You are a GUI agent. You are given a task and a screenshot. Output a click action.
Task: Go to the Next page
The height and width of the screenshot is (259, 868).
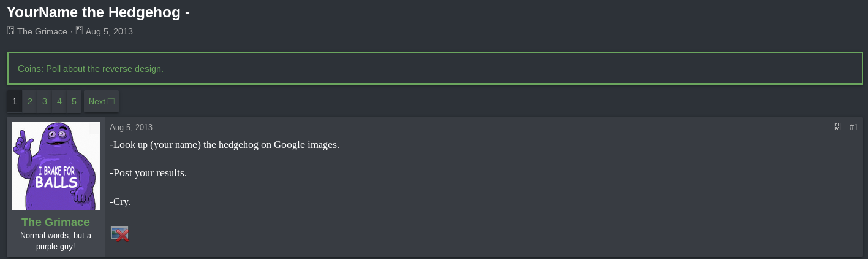(x=101, y=101)
